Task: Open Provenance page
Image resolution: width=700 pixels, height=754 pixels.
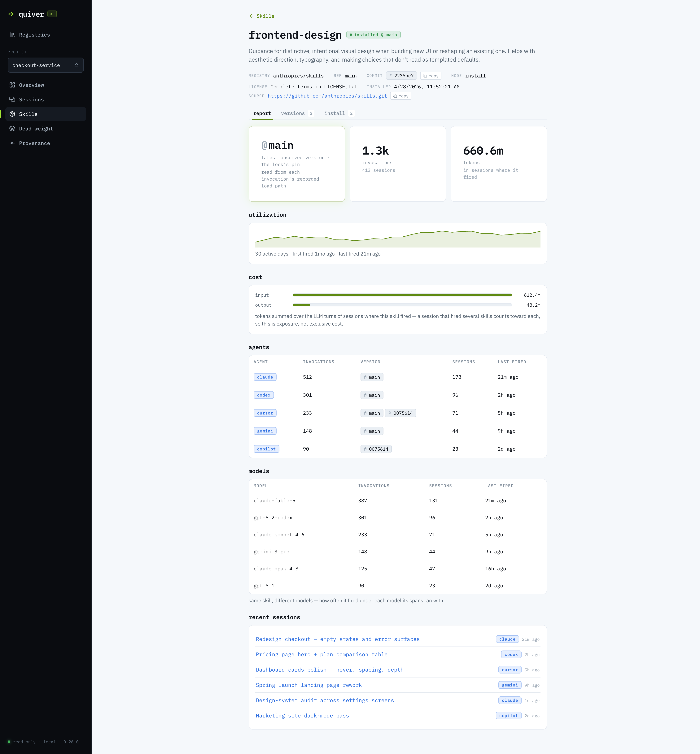Action: tap(46, 143)
